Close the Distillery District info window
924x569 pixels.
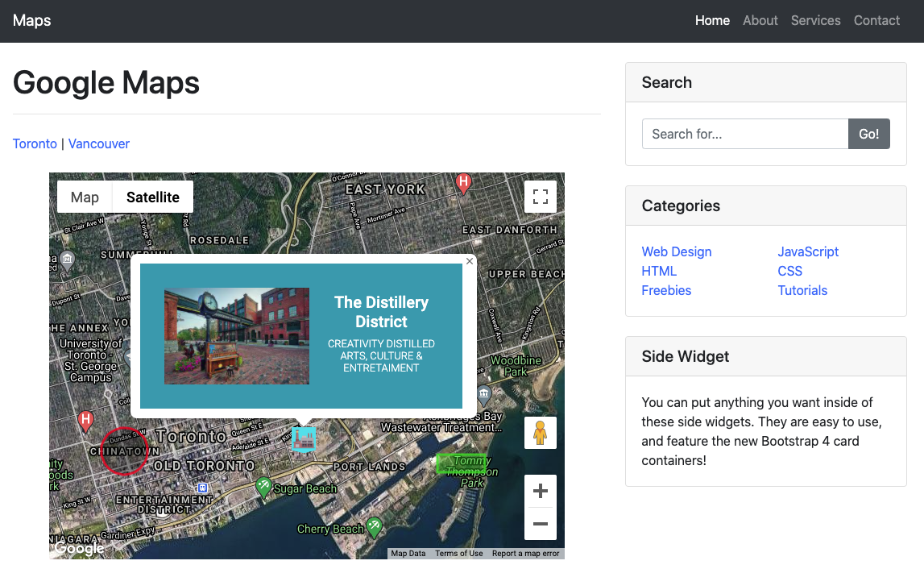pyautogui.click(x=469, y=261)
